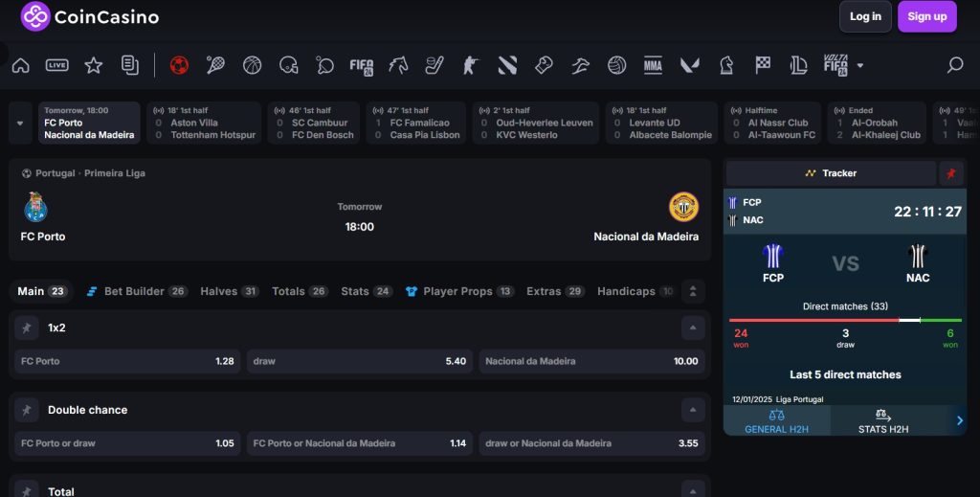Expand more sports dropdown arrow

coord(860,65)
